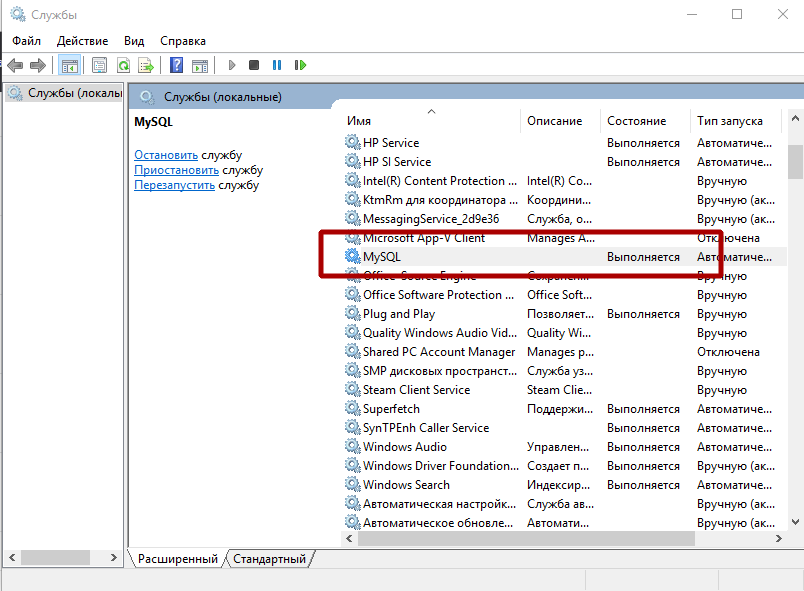Open Help with the question mark icon

pos(176,65)
